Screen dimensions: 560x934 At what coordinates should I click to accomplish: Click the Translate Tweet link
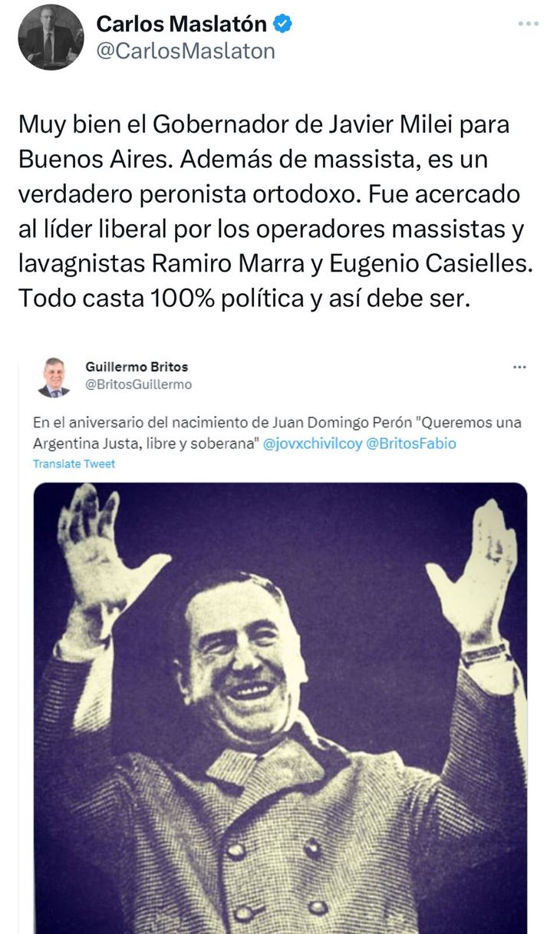(74, 464)
